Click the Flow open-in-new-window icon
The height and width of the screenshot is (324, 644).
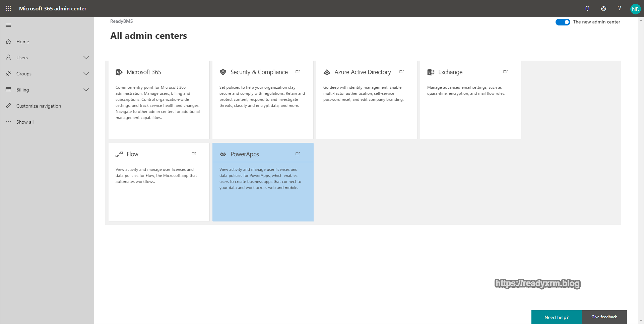point(194,154)
